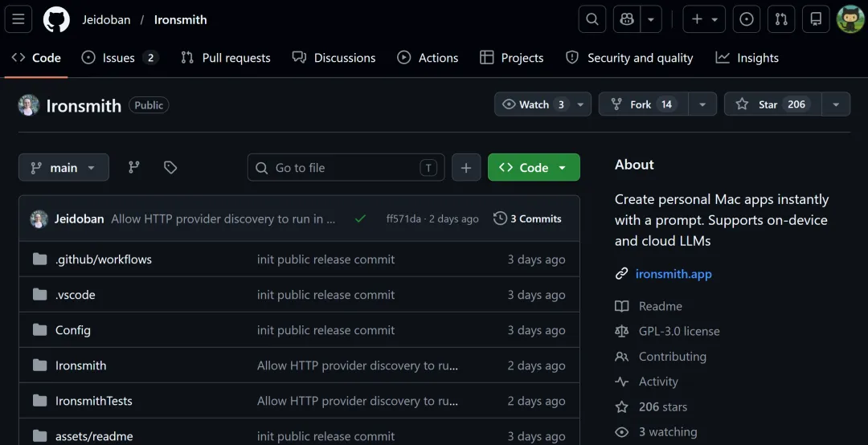The width and height of the screenshot is (868, 445).
Task: Open commit hash ff571da
Action: coord(403,218)
